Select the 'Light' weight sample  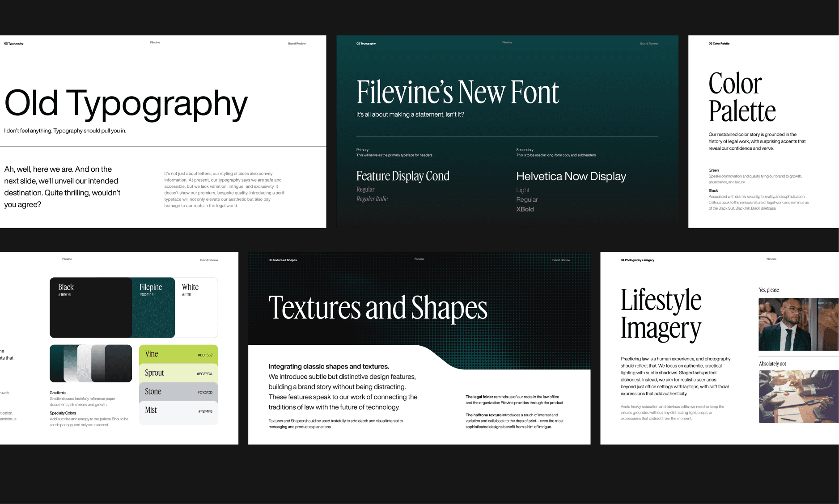[x=523, y=190]
